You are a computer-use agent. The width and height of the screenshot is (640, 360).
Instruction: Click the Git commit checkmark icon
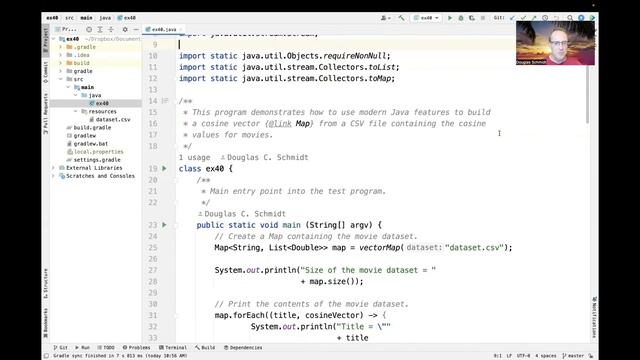pyautogui.click(x=523, y=18)
